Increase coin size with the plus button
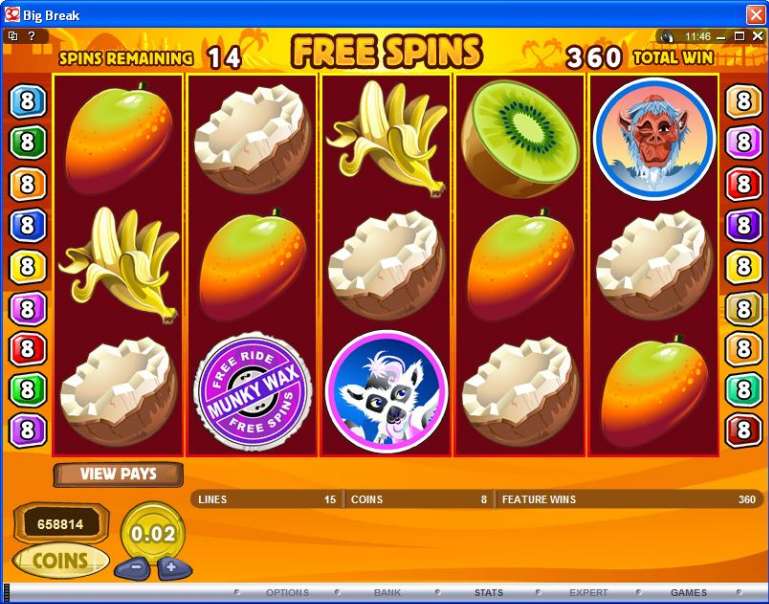Viewport: 769px width, 604px height. coord(174,569)
